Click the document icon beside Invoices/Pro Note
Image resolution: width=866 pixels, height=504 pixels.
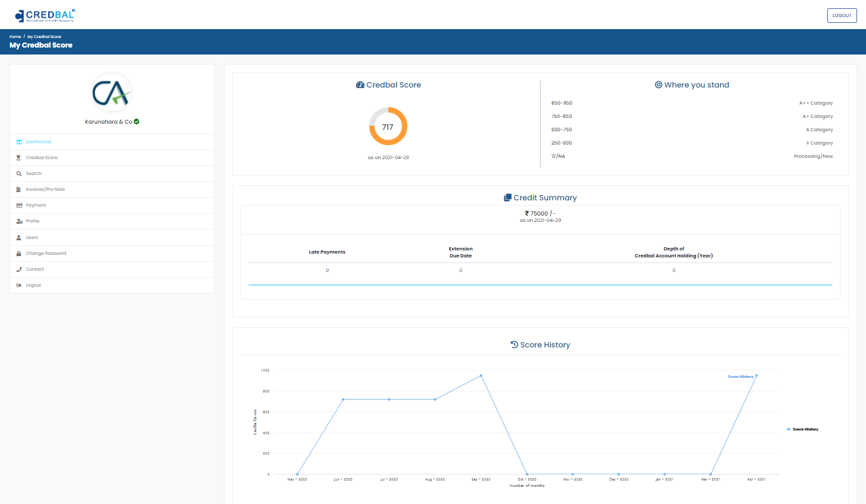19,190
